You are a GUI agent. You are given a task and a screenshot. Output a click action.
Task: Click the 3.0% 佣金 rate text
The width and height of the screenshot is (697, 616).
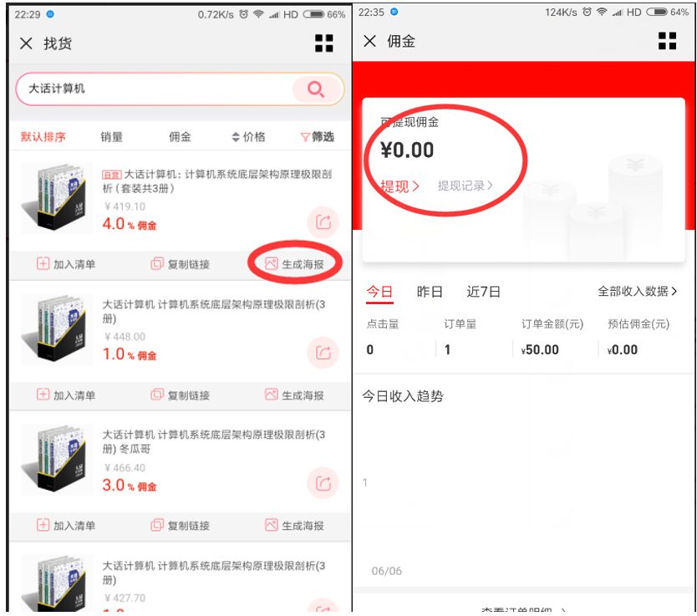point(130,485)
